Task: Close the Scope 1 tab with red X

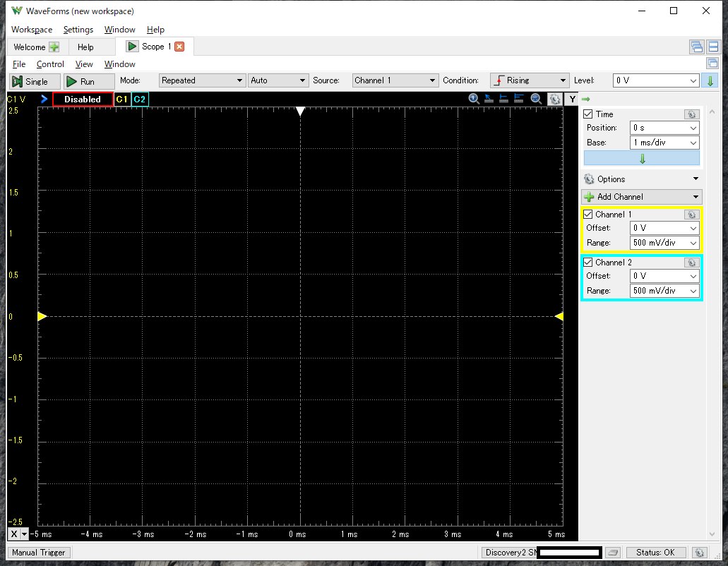Action: tap(179, 47)
